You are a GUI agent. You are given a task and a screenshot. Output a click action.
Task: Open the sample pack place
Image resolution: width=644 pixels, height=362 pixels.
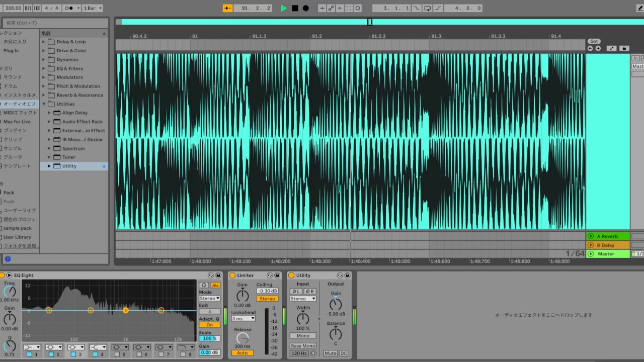[18, 228]
